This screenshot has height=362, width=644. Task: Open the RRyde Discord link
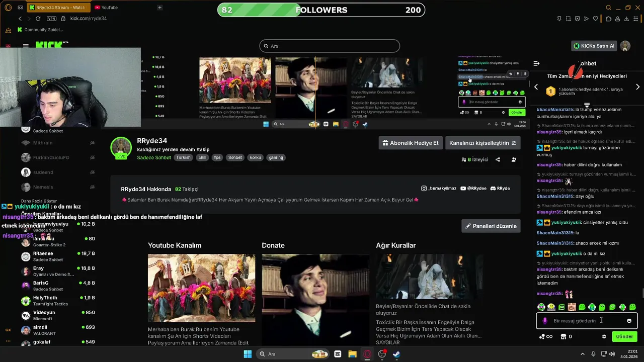(500, 189)
